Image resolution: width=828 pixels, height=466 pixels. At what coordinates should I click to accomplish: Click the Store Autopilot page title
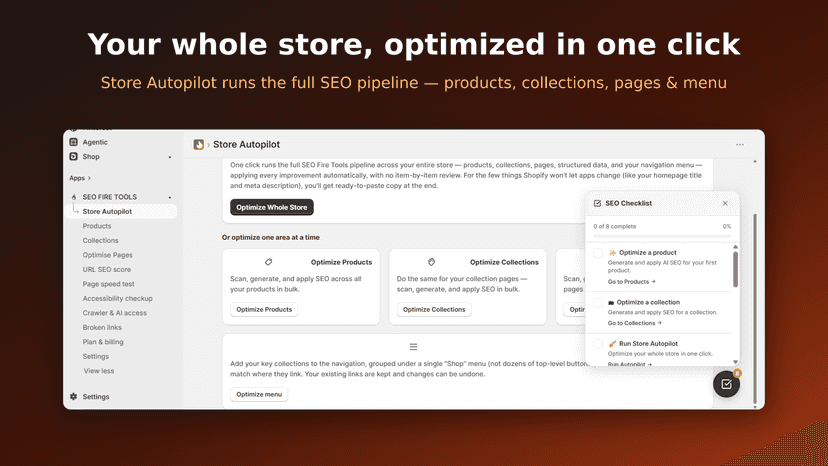pyautogui.click(x=247, y=144)
